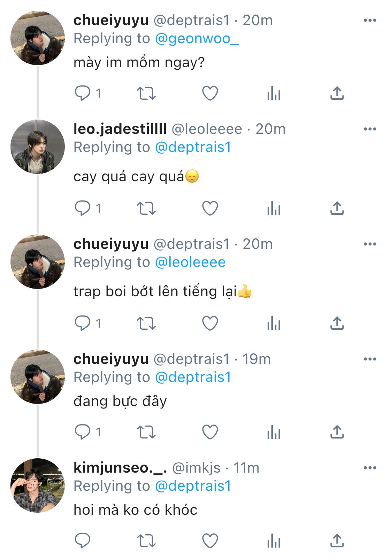392x558 pixels.
Task: Open more options on kimjunseo's tweet
Action: 370,468
